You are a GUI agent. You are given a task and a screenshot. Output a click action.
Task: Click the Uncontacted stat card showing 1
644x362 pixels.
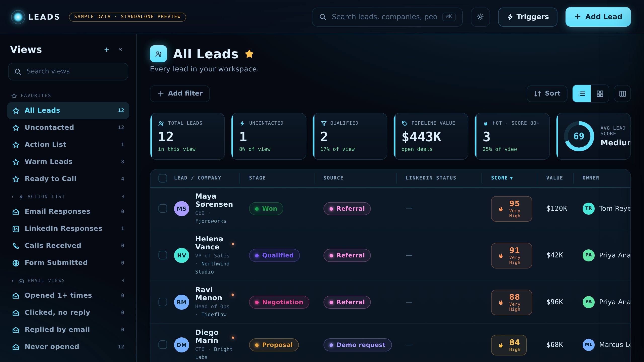click(269, 136)
